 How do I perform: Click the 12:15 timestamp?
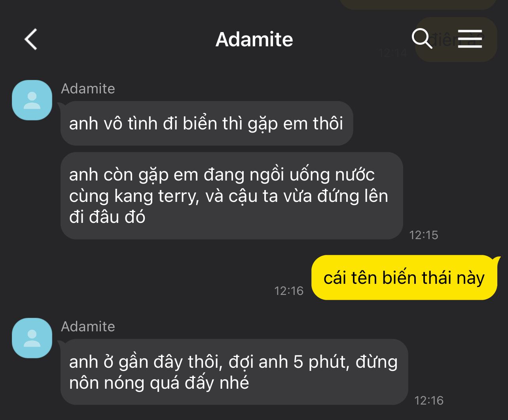coord(424,235)
